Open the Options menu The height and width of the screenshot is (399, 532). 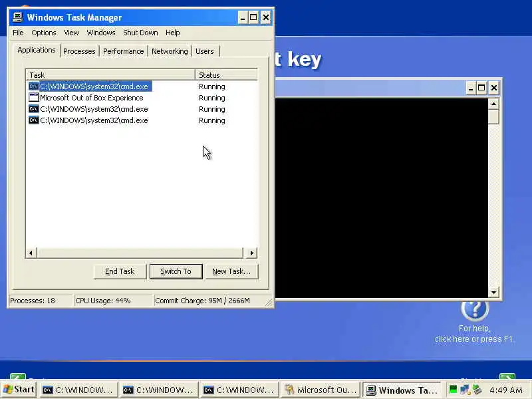(44, 33)
